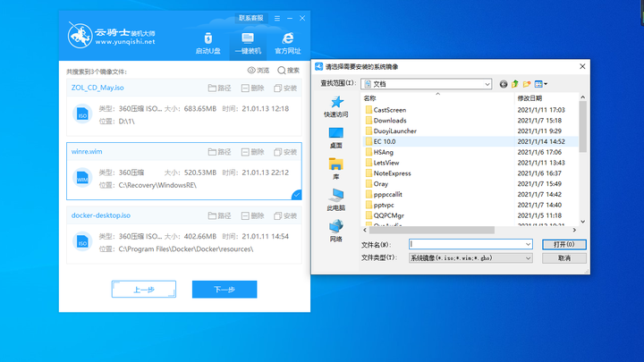Click the scroll right arrow of file list
The width and height of the screenshot is (644, 362).
(x=574, y=231)
